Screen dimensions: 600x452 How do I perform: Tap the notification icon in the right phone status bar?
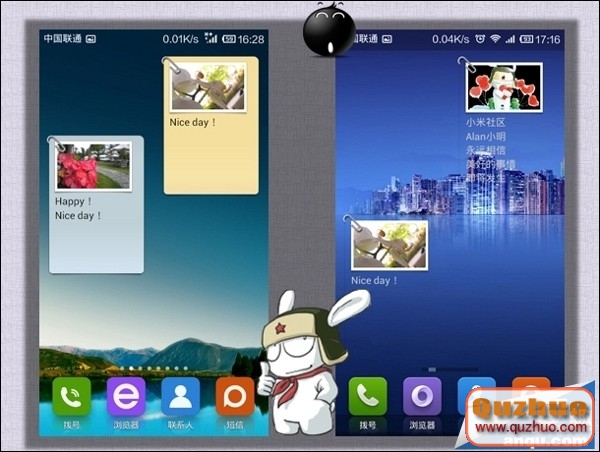387,39
